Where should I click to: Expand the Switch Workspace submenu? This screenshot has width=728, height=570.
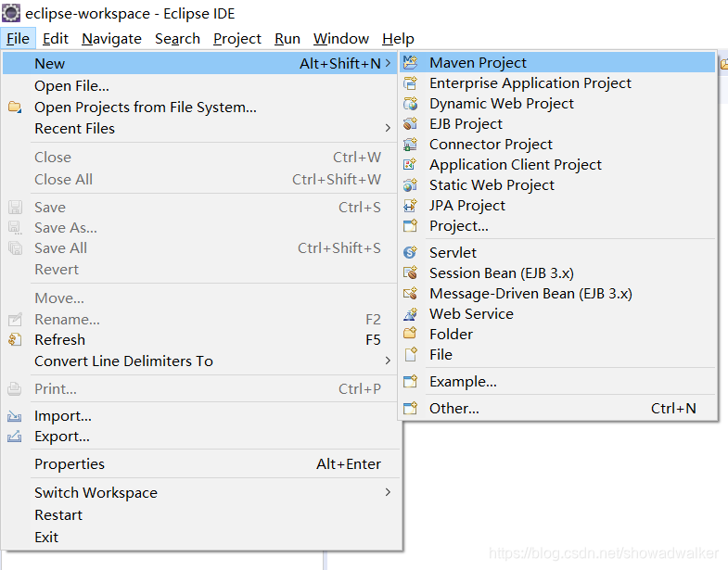tap(389, 492)
